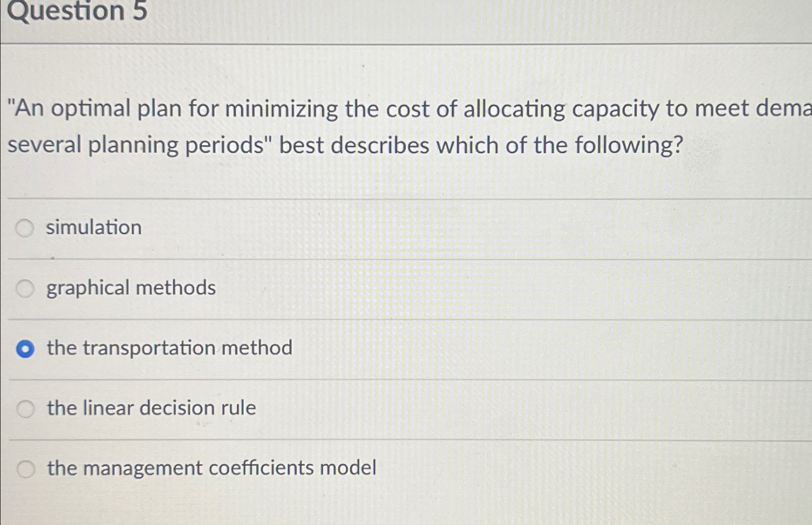Select the graphical methods radio button
Screen dimensions: 812x525
(x=25, y=288)
